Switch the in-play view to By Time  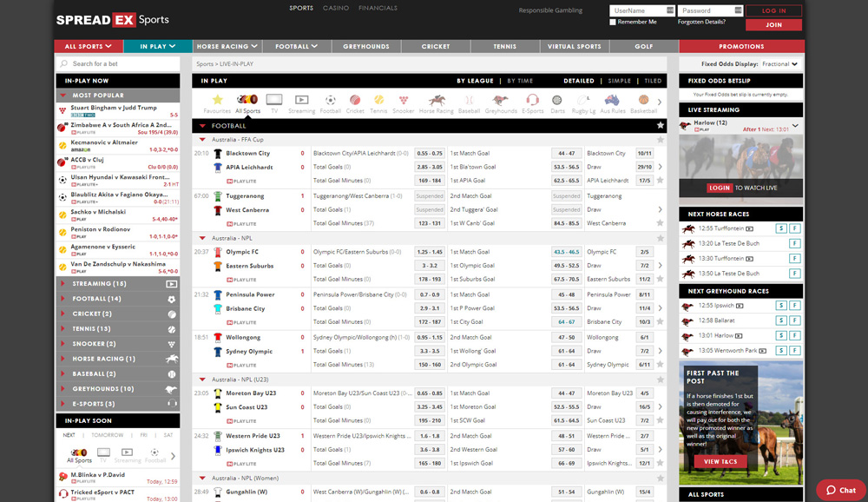pyautogui.click(x=520, y=81)
